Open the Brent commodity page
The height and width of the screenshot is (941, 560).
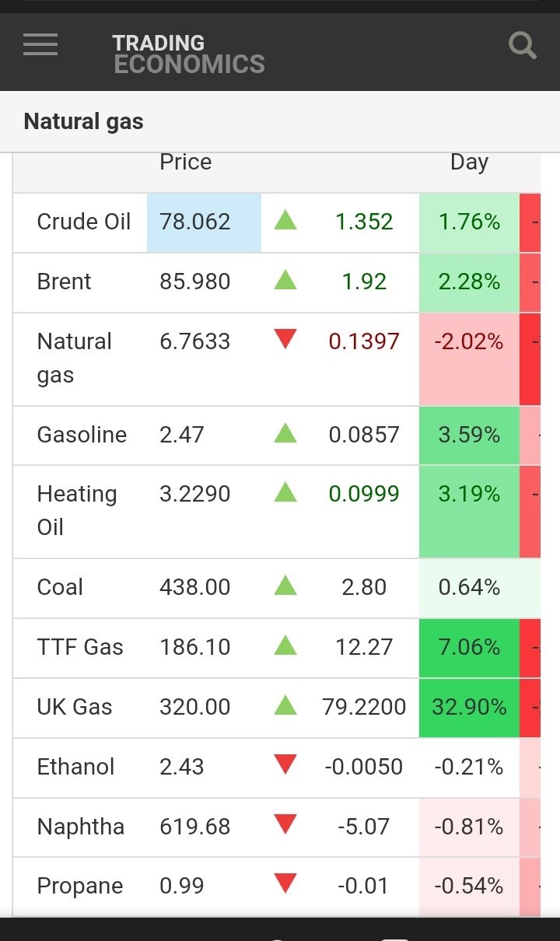65,282
